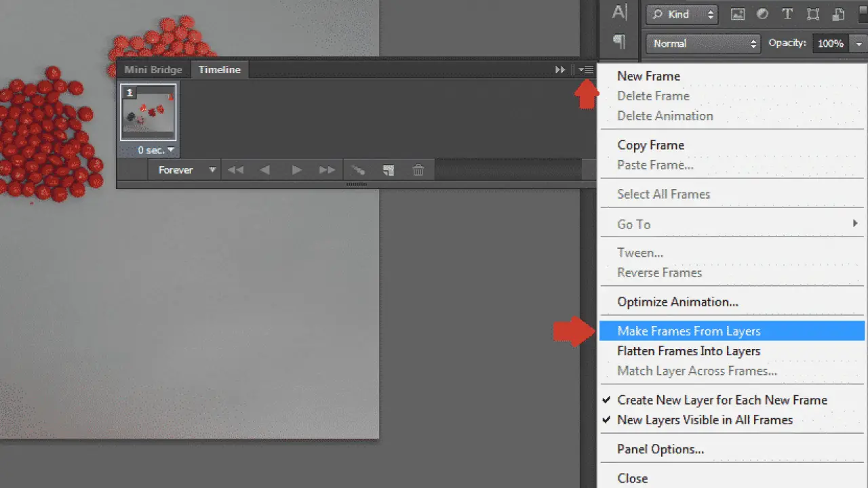The height and width of the screenshot is (488, 868).
Task: Toggle Create New Layer for Each New Frame
Action: (x=722, y=400)
